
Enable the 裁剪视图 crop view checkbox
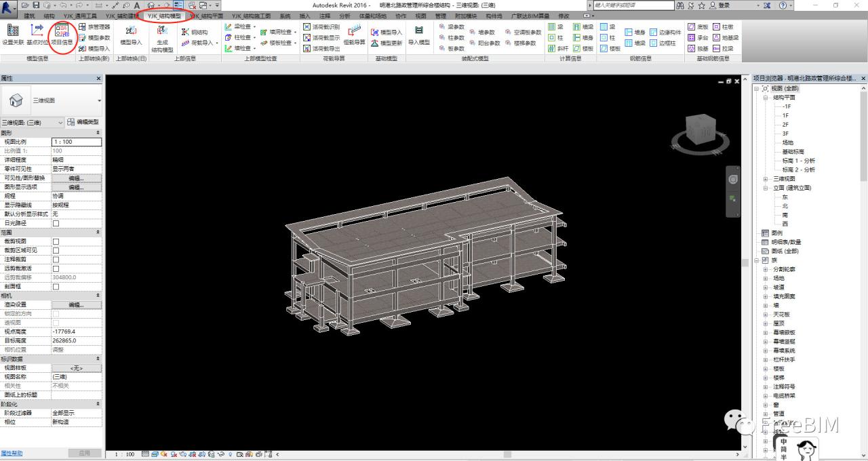56,241
